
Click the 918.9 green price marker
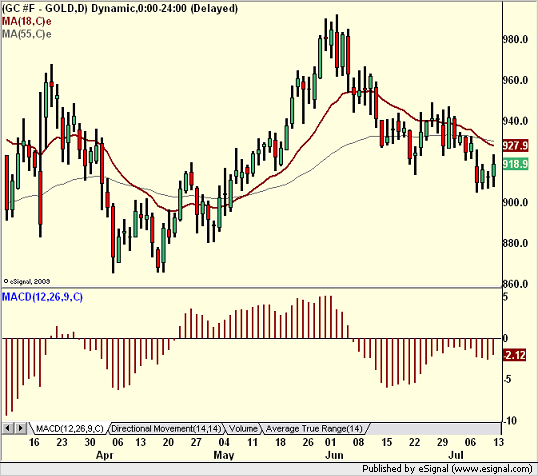(515, 164)
